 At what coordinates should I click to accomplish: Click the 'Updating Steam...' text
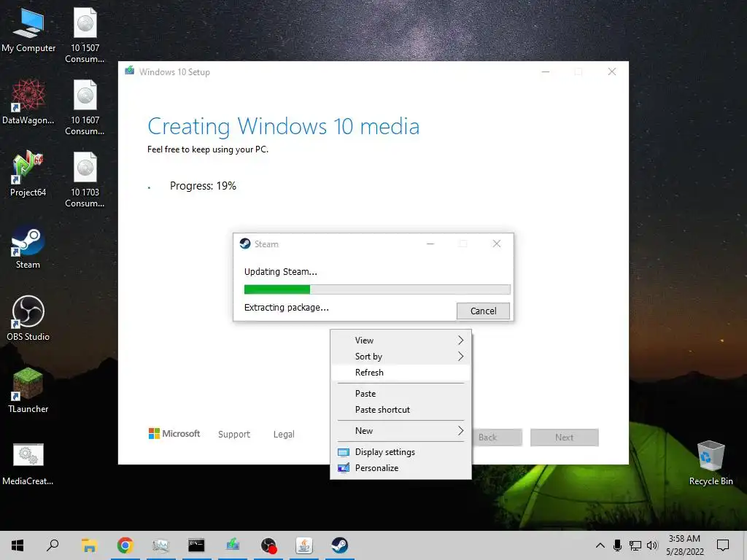click(x=281, y=271)
